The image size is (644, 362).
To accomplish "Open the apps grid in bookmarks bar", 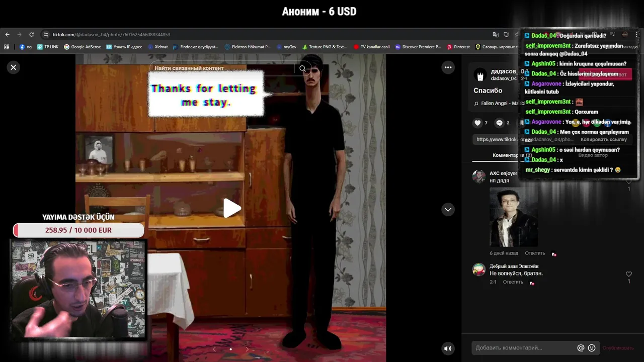I will [x=7, y=47].
